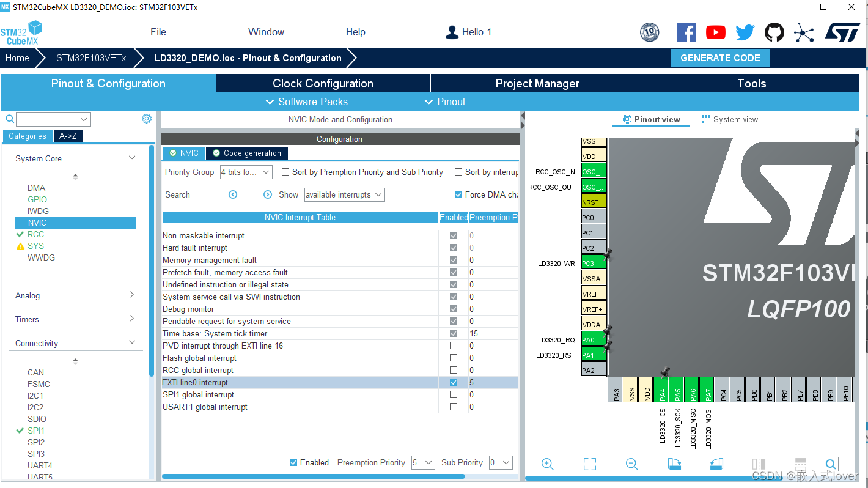Switch to the A->Z tab

tap(68, 136)
